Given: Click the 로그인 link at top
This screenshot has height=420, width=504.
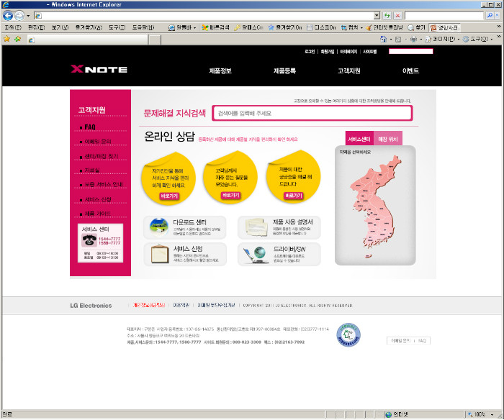Looking at the screenshot, I should 310,51.
